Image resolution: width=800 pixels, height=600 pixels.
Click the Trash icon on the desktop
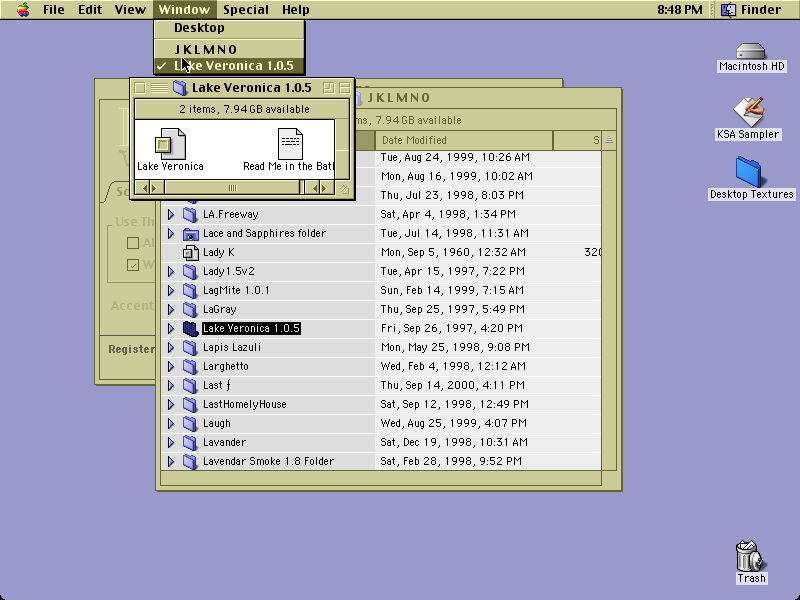(750, 556)
